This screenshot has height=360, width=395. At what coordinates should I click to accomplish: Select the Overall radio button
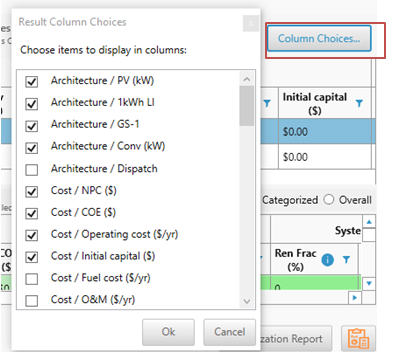coord(329,200)
